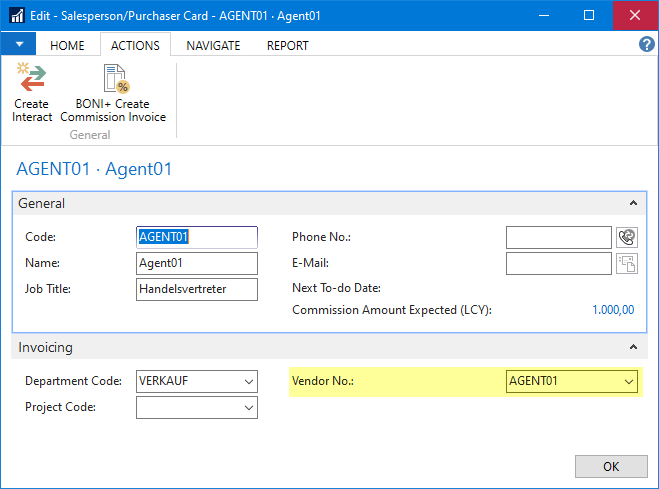Click the OK button
This screenshot has height=489, width=659.
click(x=611, y=466)
